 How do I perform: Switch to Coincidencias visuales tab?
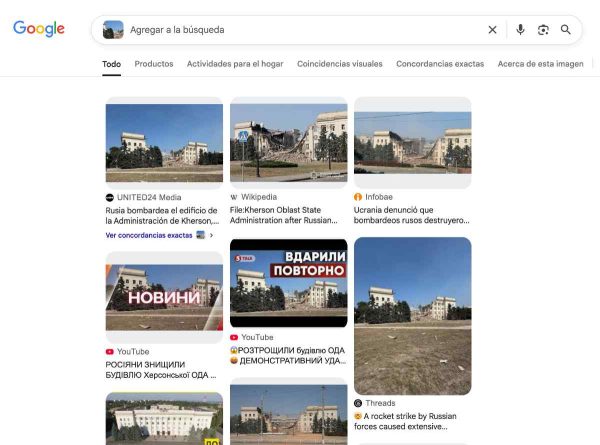(x=340, y=64)
